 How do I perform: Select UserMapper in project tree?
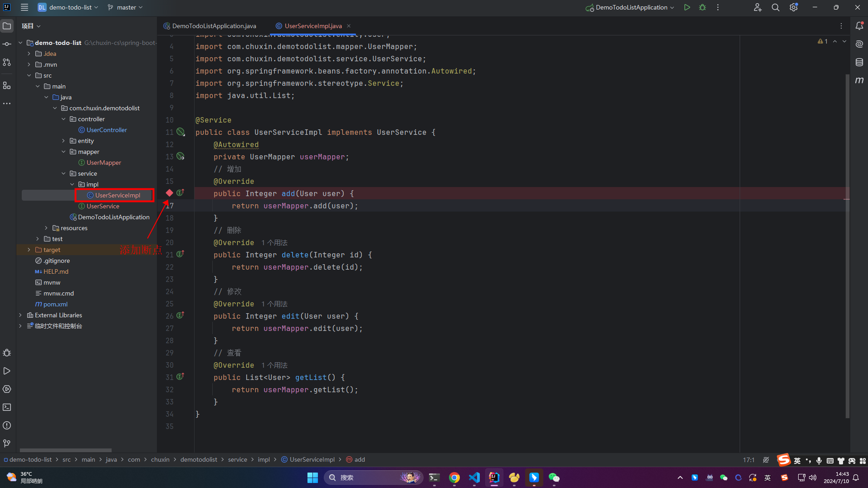pyautogui.click(x=100, y=163)
